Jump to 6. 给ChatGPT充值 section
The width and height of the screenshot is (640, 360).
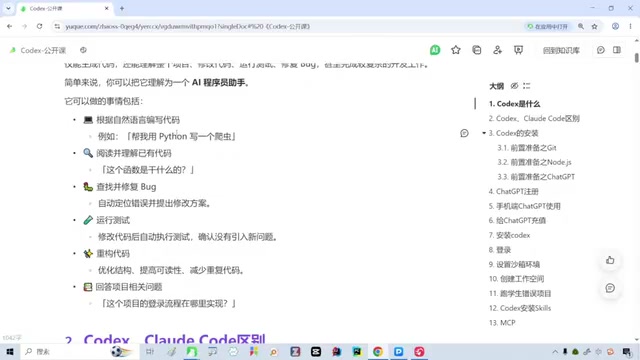(x=517, y=220)
